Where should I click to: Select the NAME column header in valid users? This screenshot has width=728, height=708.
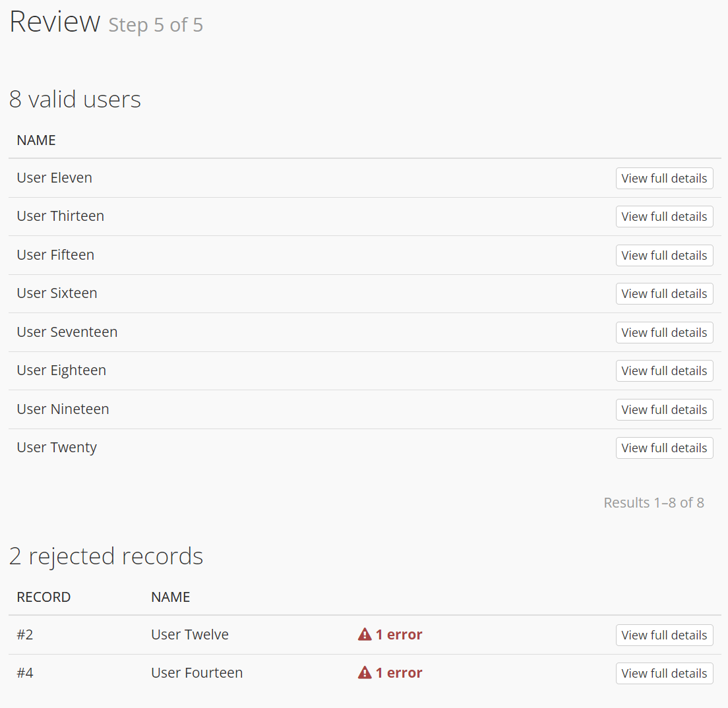pos(36,140)
